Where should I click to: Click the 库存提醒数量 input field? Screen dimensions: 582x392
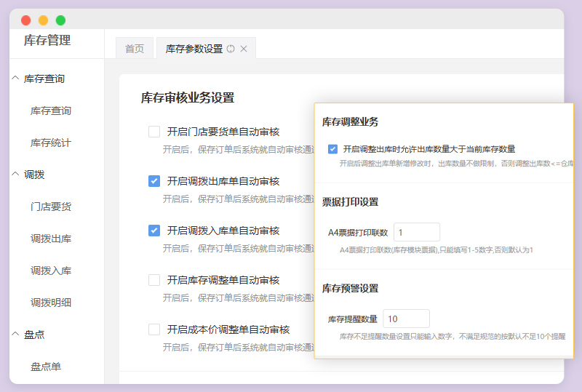pyautogui.click(x=406, y=319)
